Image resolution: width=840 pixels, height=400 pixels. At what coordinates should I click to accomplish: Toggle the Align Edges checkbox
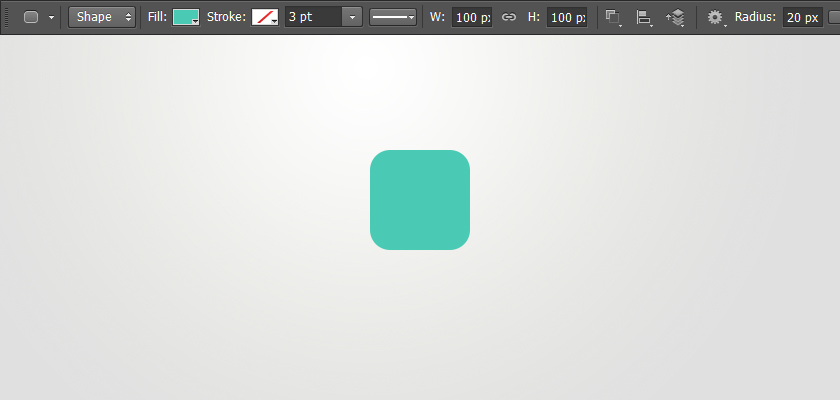pyautogui.click(x=834, y=17)
